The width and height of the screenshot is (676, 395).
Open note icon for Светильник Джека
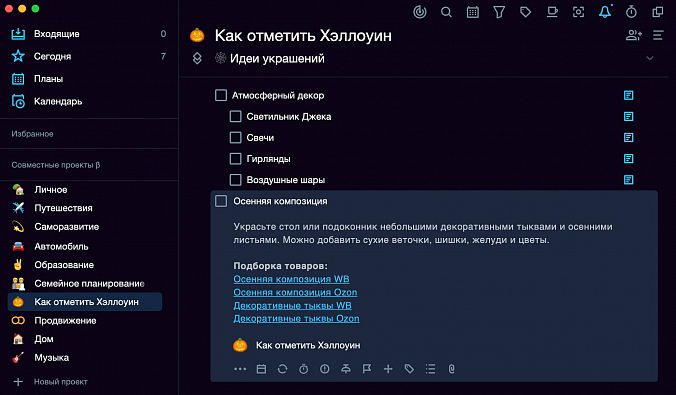pos(629,116)
